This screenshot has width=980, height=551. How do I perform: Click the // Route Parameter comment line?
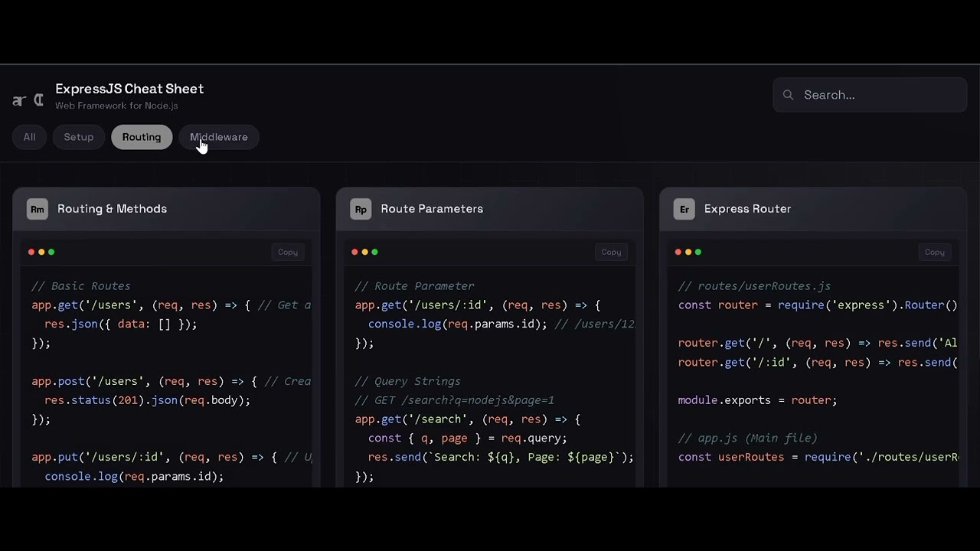(x=415, y=286)
